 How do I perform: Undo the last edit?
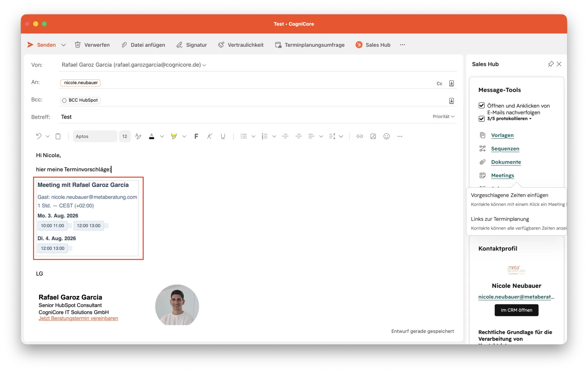[39, 136]
